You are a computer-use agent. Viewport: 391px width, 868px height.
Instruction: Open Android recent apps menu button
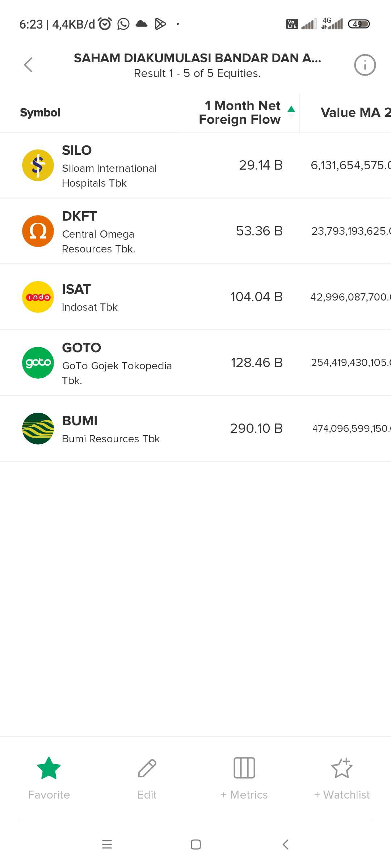(x=107, y=844)
